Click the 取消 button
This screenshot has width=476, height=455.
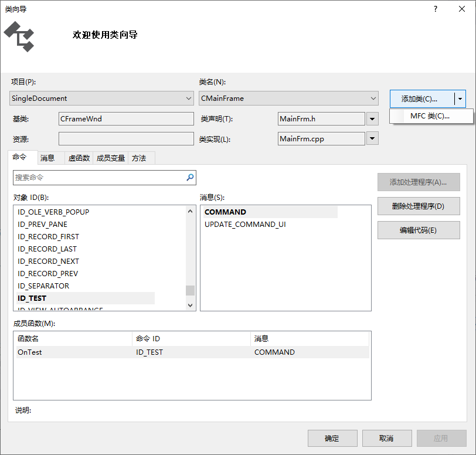click(387, 438)
